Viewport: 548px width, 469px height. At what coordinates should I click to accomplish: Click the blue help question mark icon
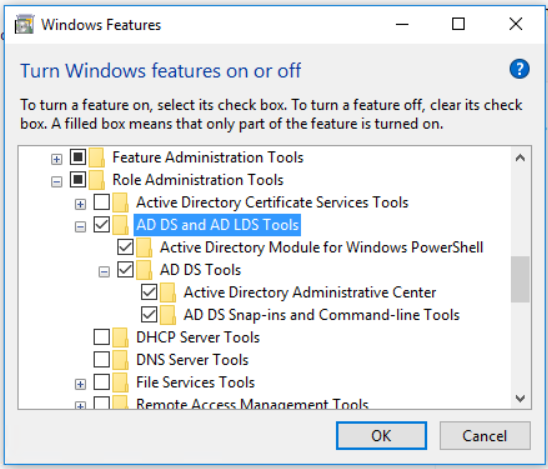click(x=519, y=69)
